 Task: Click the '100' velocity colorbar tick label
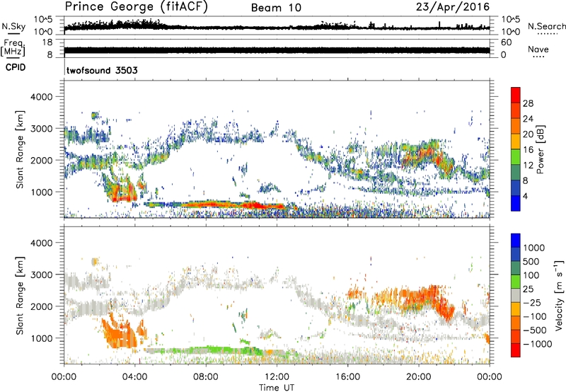click(531, 275)
